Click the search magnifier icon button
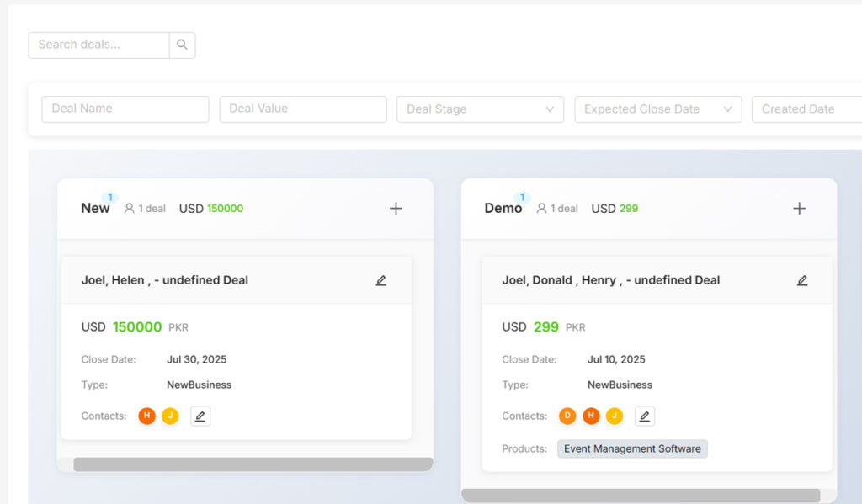862x504 pixels. point(182,45)
